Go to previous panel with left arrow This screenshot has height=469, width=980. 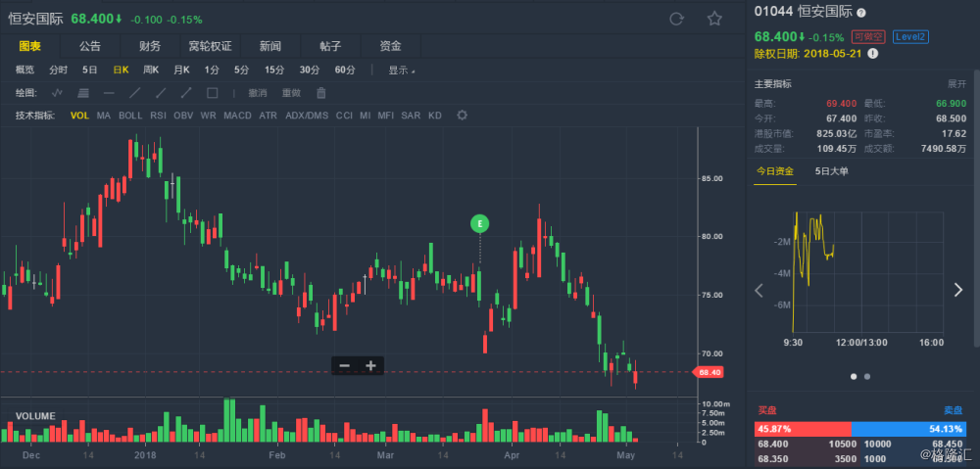click(x=759, y=290)
